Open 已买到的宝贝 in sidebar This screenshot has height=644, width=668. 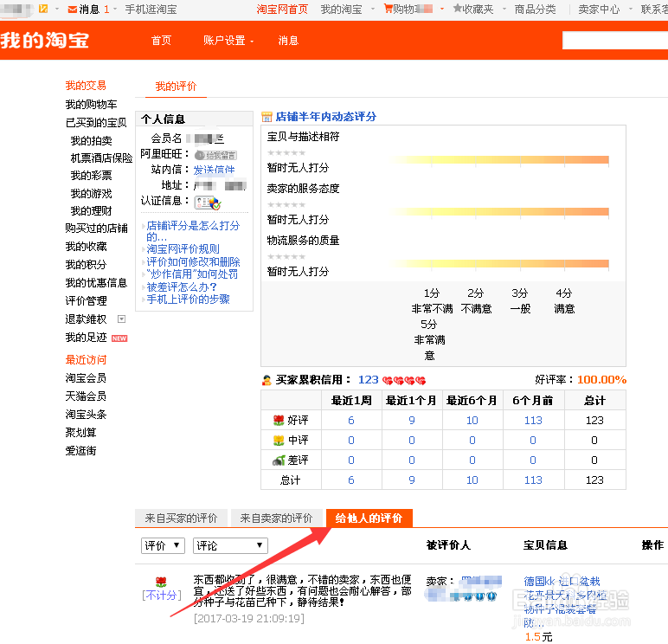(x=96, y=123)
